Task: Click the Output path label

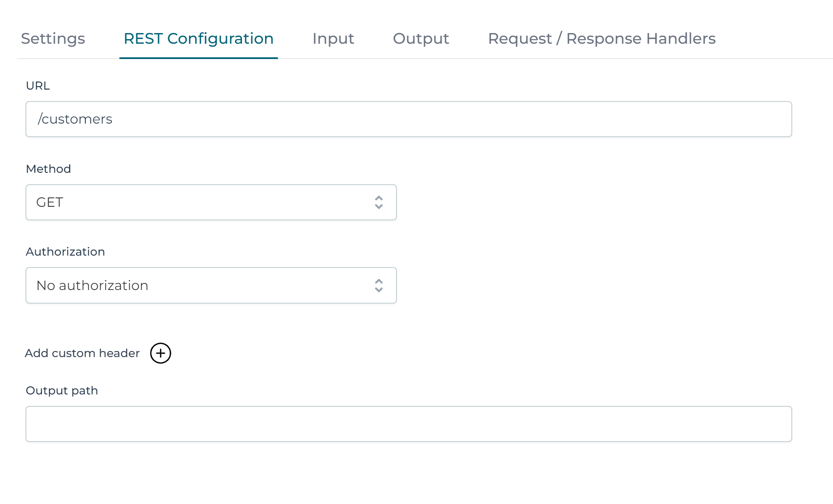Action: [x=62, y=390]
